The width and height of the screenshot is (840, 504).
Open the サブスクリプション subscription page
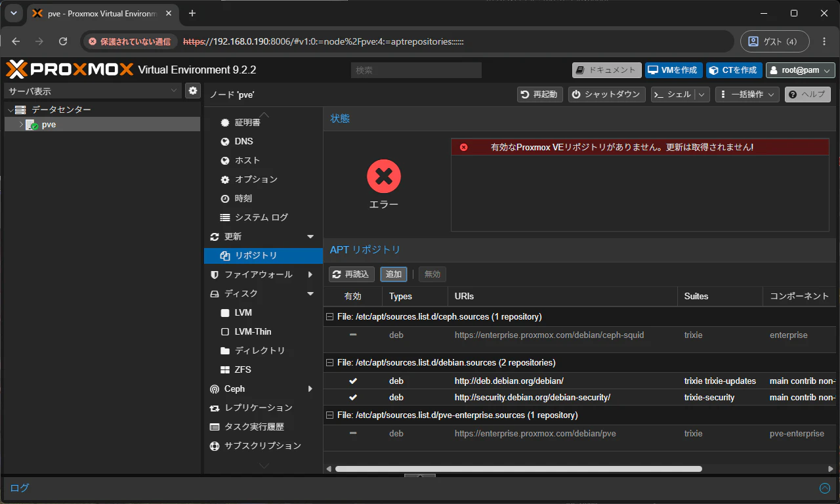(262, 446)
